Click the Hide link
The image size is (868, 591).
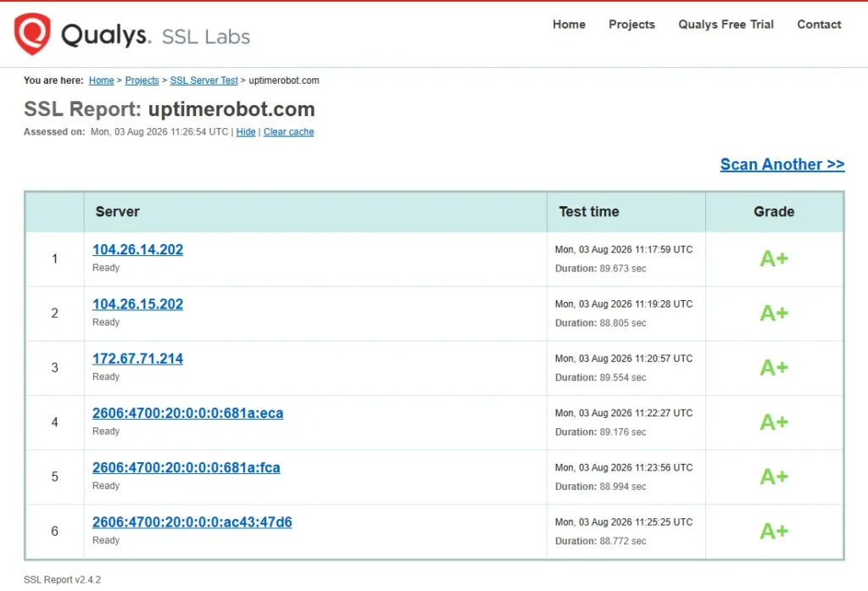(x=246, y=131)
